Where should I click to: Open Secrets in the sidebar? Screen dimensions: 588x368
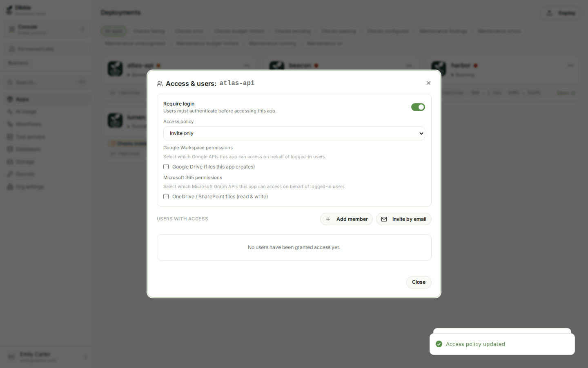tap(48, 174)
